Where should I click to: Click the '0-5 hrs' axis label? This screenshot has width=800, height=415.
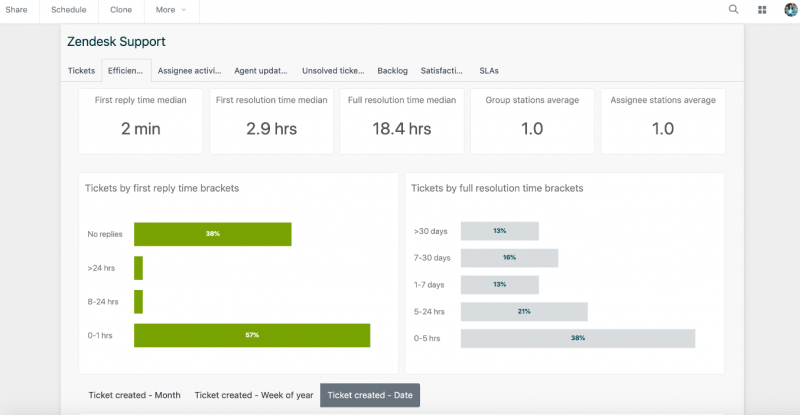(x=427, y=338)
